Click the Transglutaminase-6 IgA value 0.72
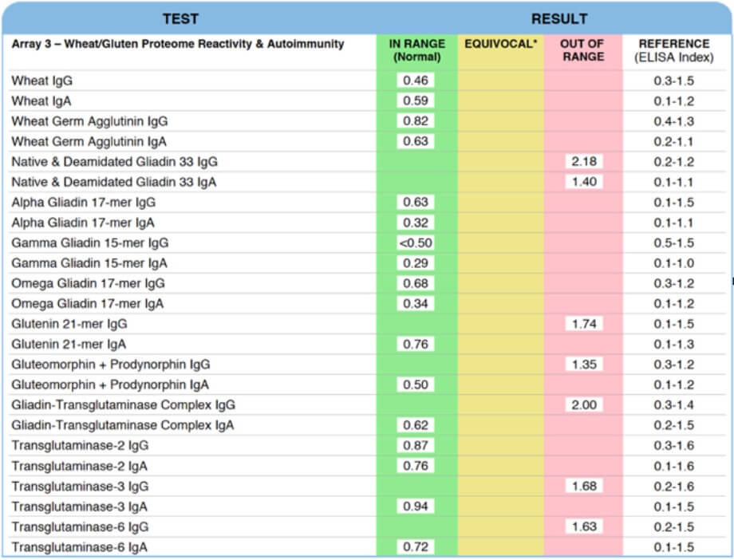Screen dimensions: 734x560 click(x=416, y=546)
